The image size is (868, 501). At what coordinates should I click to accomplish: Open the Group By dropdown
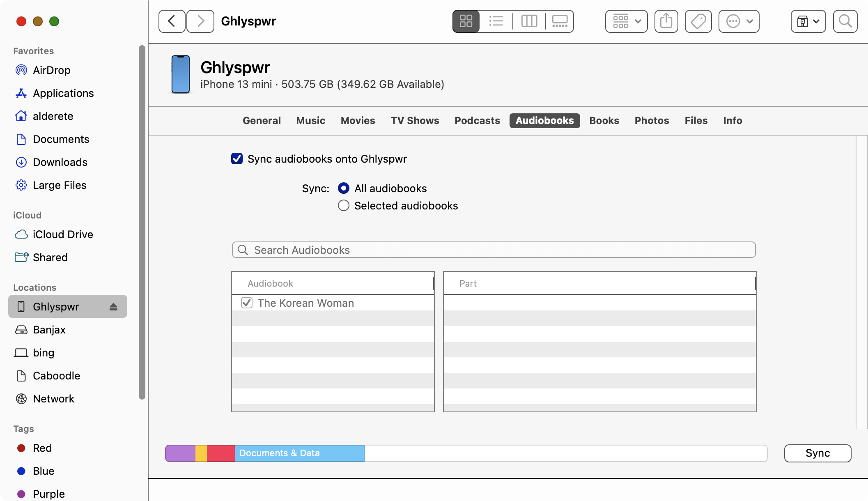point(626,21)
